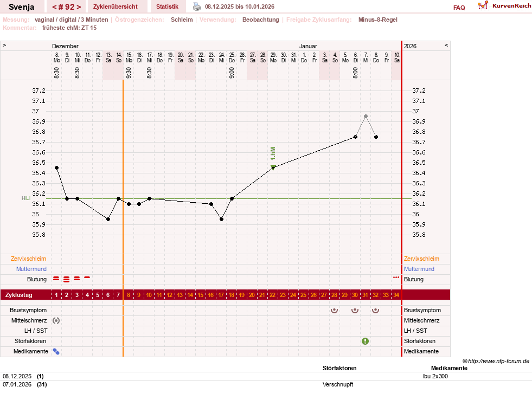Click Brustsymptom icon on cycle day 28

[334, 310]
